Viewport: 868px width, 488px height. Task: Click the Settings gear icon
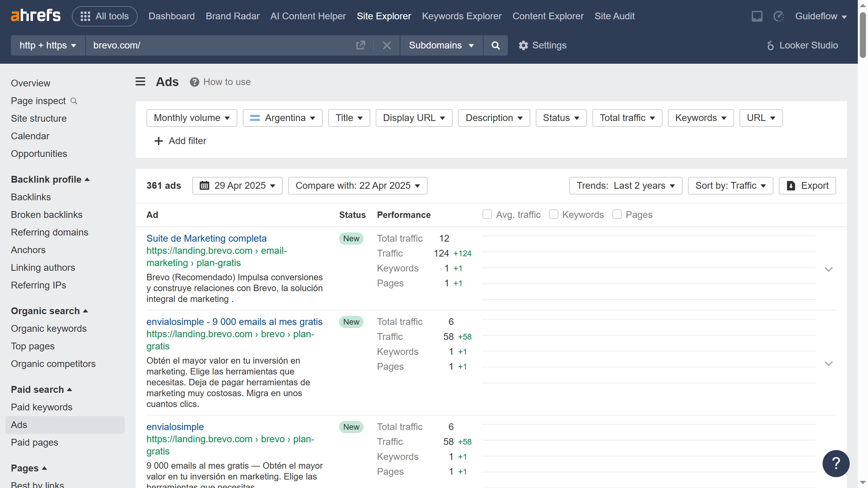[x=523, y=45]
